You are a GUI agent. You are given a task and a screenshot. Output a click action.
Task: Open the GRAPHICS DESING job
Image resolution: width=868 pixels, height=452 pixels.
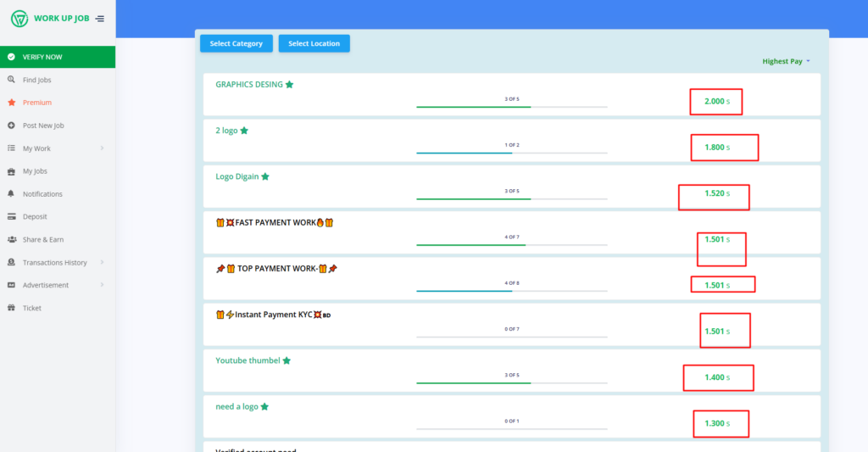coord(249,84)
